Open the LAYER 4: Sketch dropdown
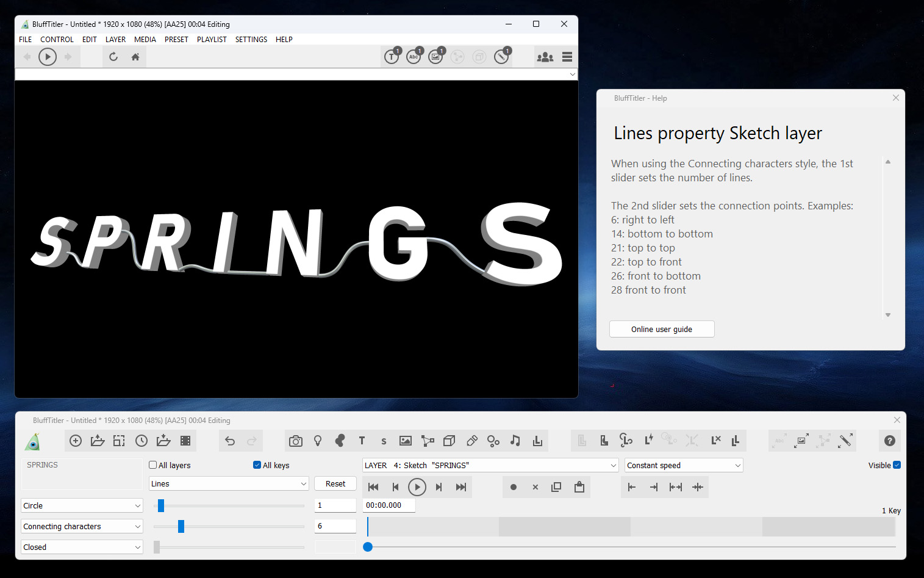The image size is (924, 578). pos(490,465)
